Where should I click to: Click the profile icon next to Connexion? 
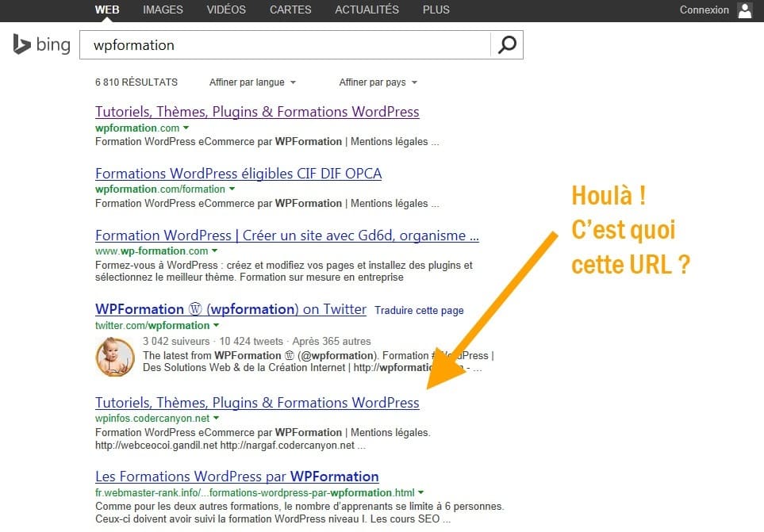coord(744,10)
